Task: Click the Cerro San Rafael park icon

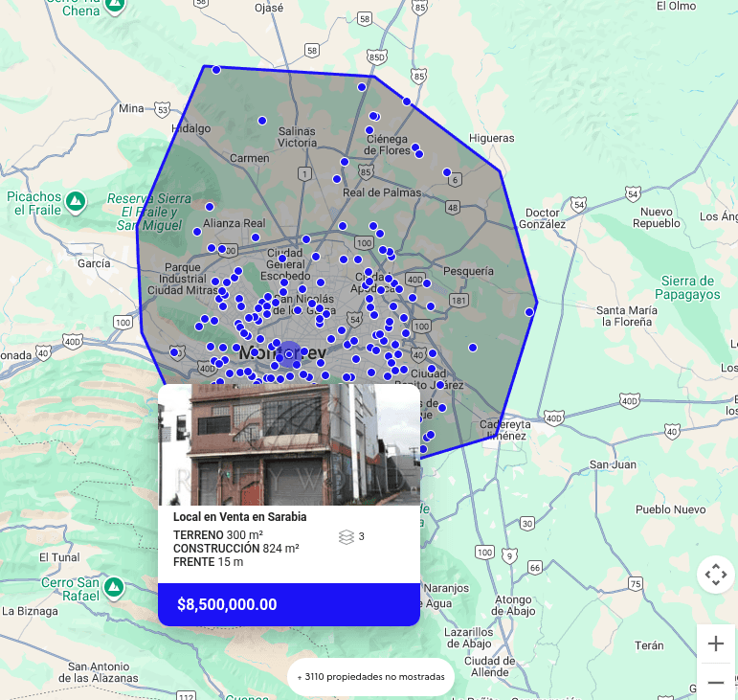Action: tap(114, 585)
